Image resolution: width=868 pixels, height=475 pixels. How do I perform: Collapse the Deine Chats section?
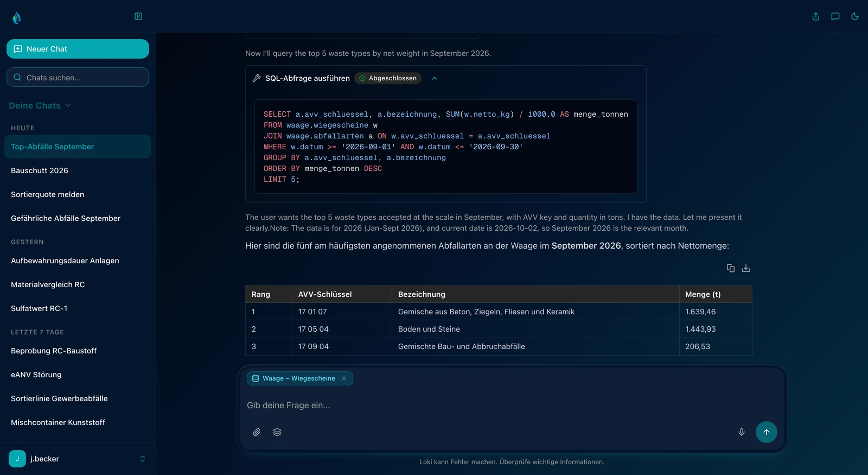click(x=40, y=105)
